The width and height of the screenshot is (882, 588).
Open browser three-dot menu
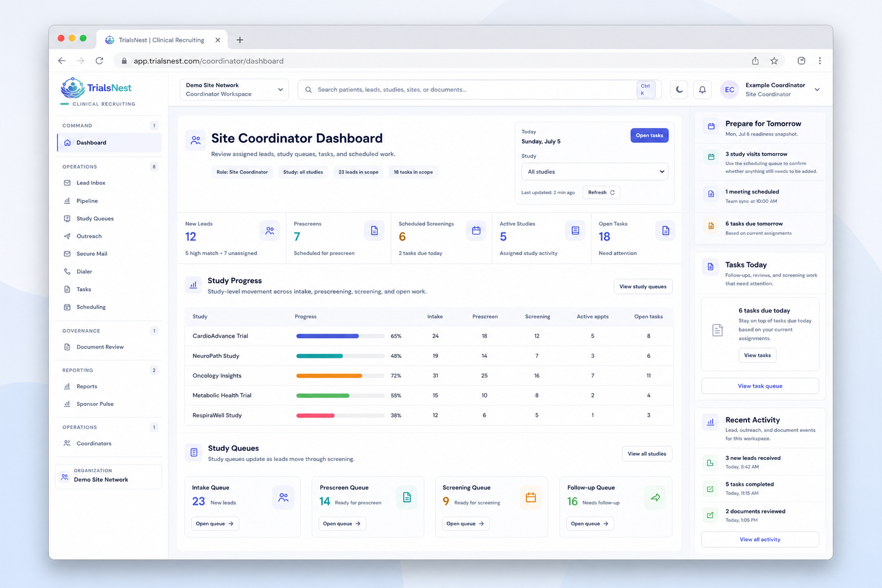(x=819, y=61)
